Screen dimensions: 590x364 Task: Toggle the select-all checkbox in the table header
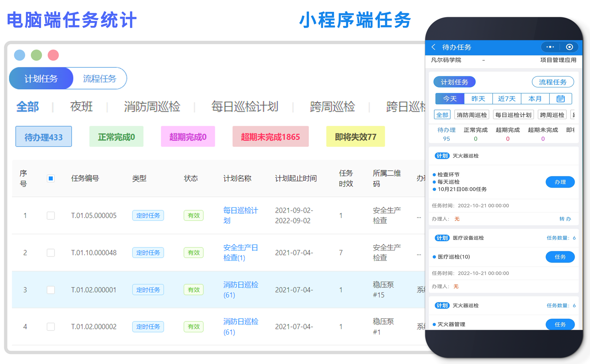(x=51, y=178)
